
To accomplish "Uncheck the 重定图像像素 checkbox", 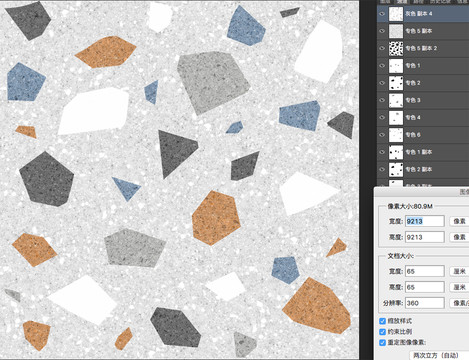I will [383, 342].
